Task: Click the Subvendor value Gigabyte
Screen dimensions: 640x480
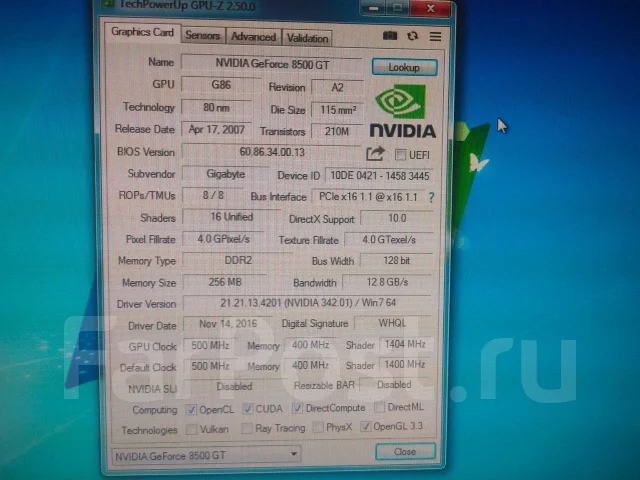Action: 225,174
